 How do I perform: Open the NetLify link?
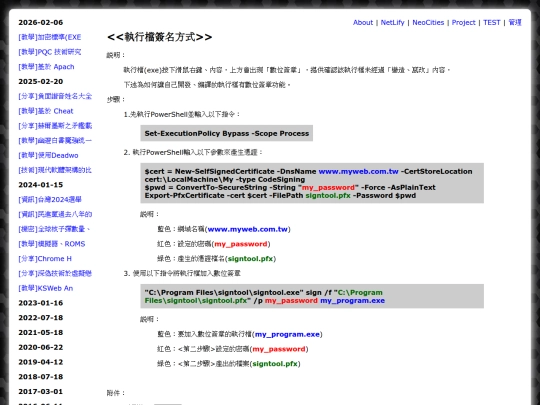(x=392, y=22)
